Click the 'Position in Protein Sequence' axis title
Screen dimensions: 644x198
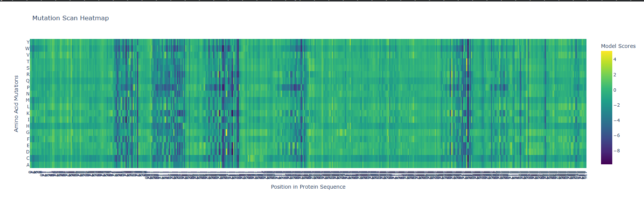tap(308, 187)
